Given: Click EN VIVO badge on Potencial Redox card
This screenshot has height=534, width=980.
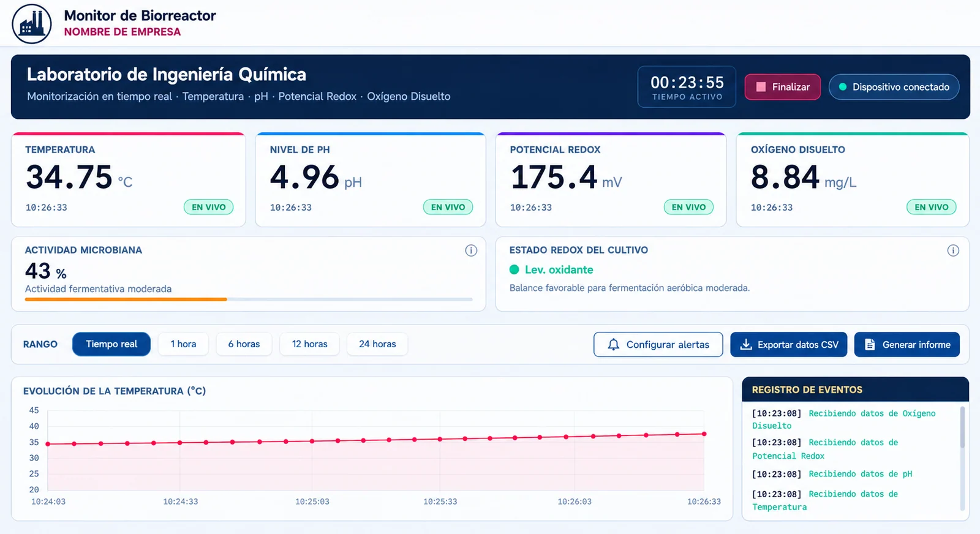Looking at the screenshot, I should tap(688, 207).
